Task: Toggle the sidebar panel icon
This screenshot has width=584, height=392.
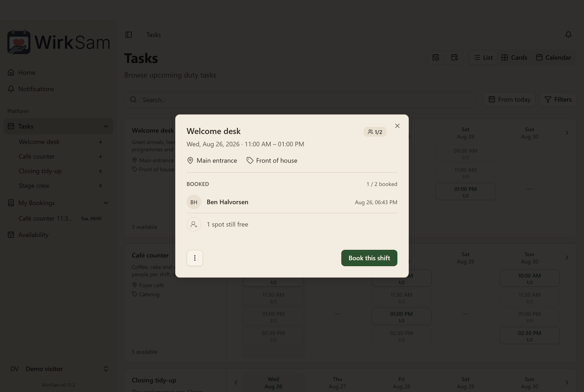Action: click(x=129, y=34)
